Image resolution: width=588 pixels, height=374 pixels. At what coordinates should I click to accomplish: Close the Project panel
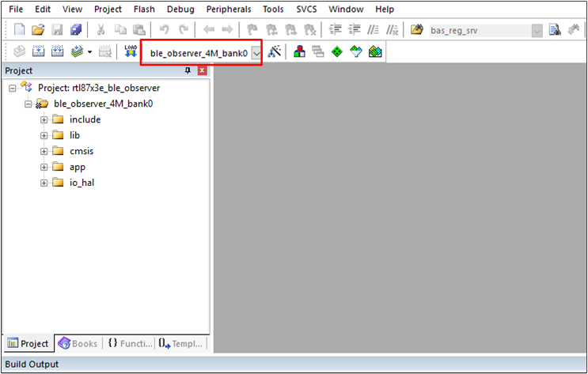(x=202, y=70)
